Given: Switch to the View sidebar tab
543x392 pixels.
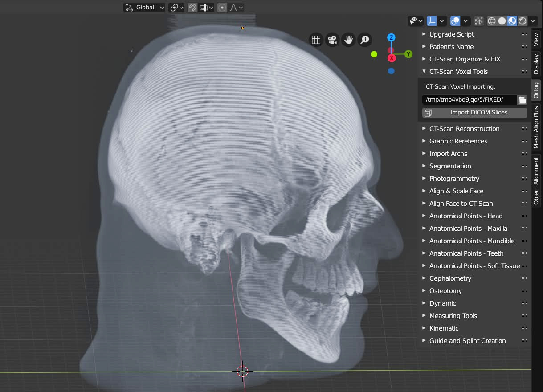Looking at the screenshot, I should tap(536, 39).
